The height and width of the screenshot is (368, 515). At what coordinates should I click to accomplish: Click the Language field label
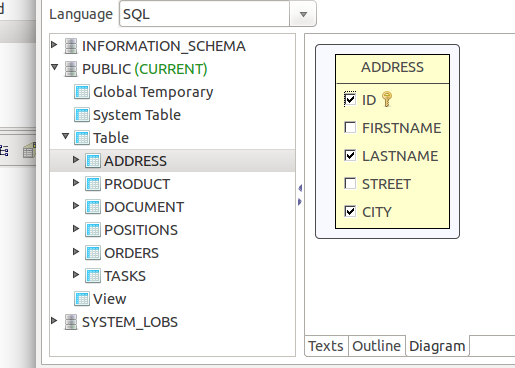tap(81, 15)
